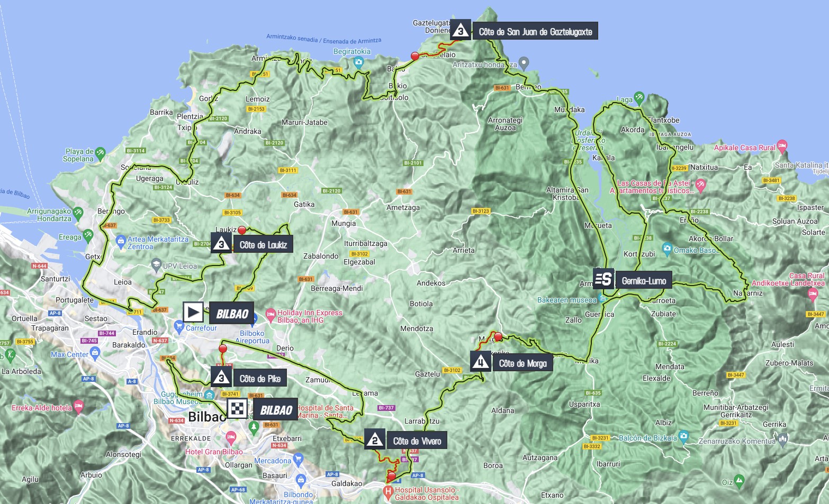Click the Bilbao checkered finish icon
The width and height of the screenshot is (829, 504).
[237, 409]
